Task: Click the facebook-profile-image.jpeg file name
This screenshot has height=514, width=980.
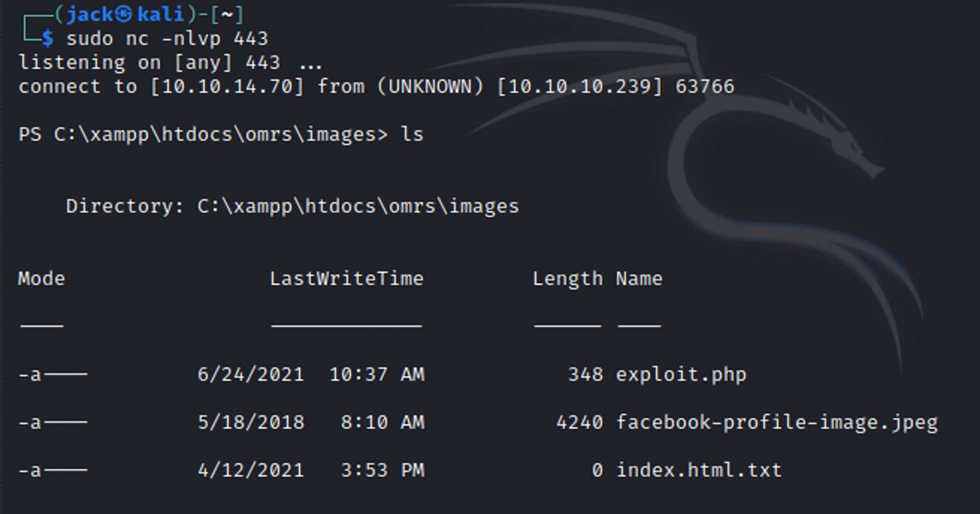Action: (777, 422)
